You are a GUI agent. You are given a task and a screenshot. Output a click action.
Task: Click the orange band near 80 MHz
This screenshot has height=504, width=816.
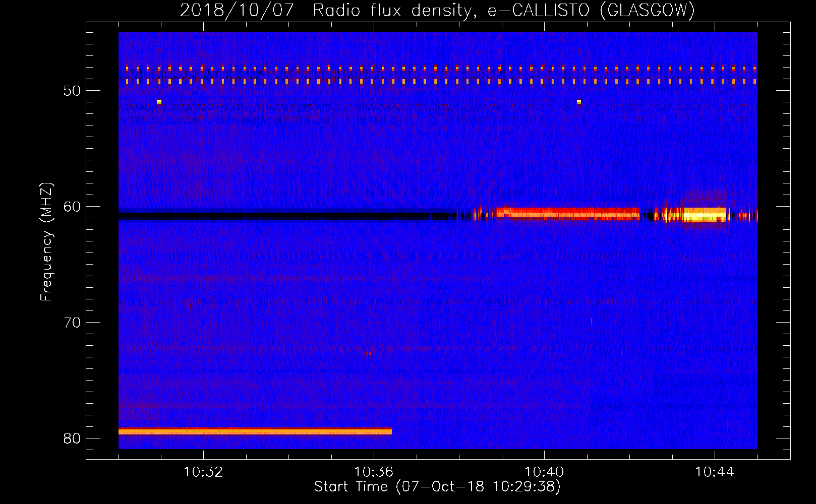click(255, 431)
